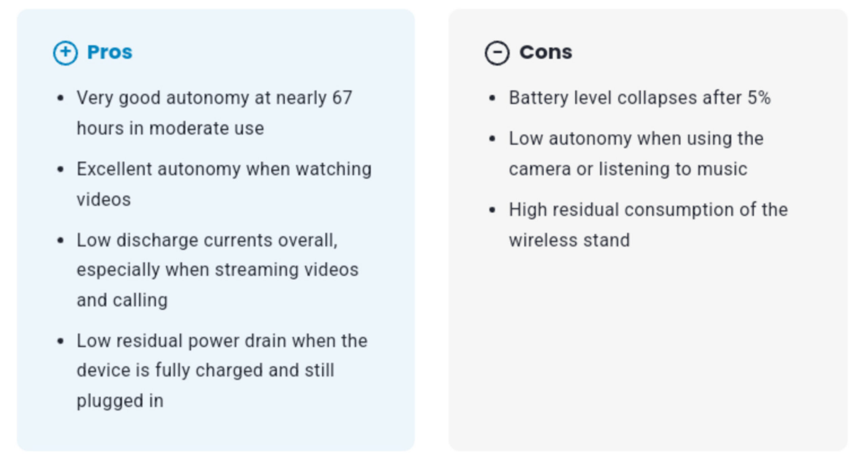The height and width of the screenshot is (459, 868).
Task: Select the Pros heading text
Action: click(110, 52)
